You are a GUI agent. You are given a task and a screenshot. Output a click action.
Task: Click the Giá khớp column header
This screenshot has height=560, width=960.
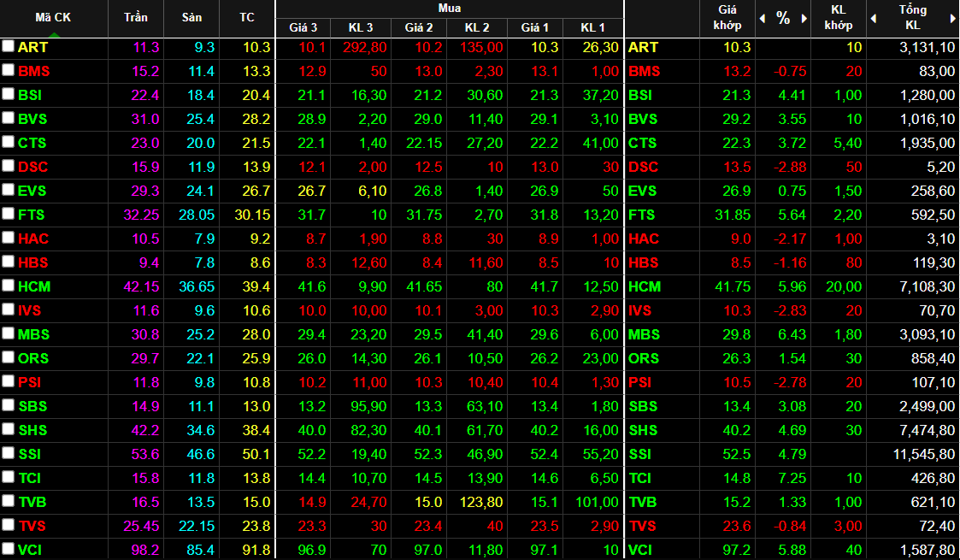[x=727, y=18]
